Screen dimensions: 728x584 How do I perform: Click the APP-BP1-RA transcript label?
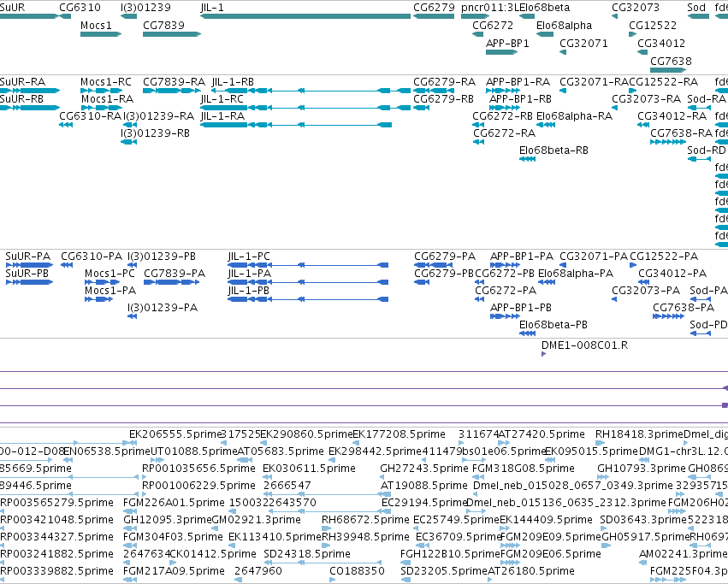518,82
